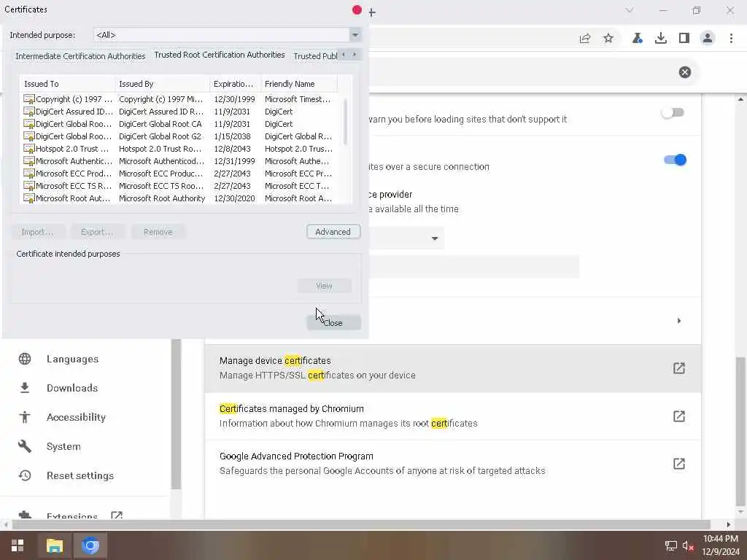Screen dimensions: 747x560
Task: Click the Advanced button in Certificates dialog
Action: click(333, 232)
